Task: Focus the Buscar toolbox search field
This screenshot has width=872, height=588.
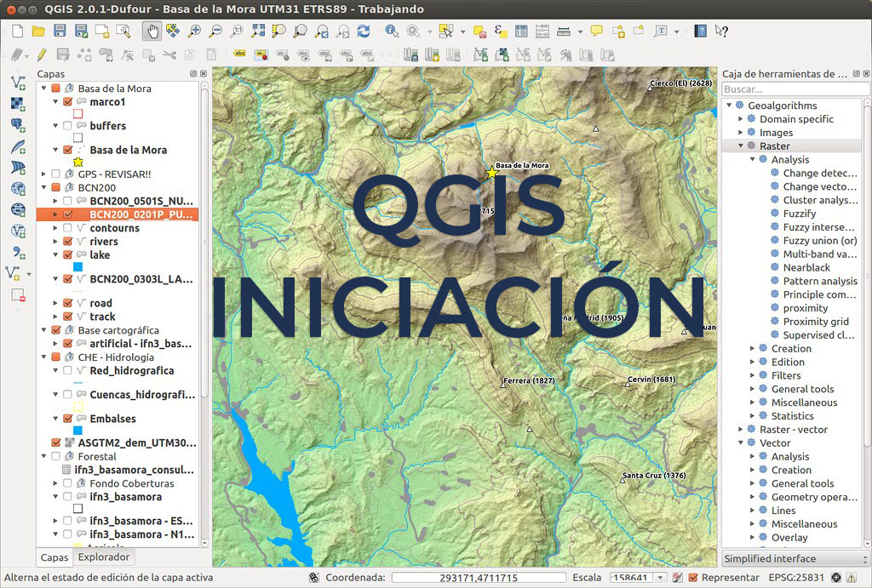Action: pyautogui.click(x=795, y=88)
